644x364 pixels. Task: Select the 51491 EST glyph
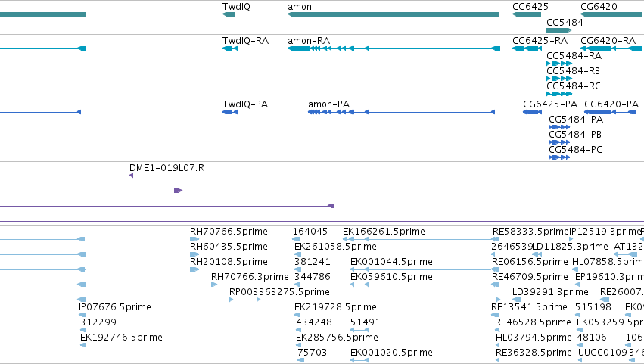359,330
